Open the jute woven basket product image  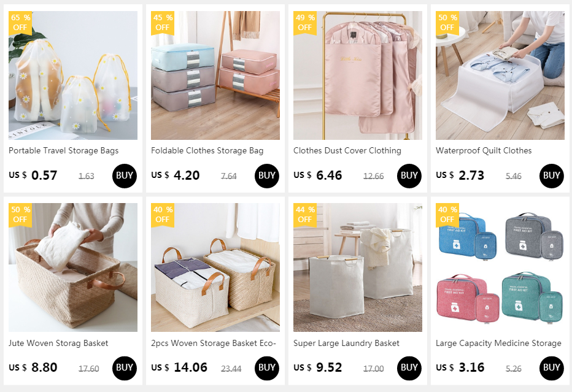73,267
